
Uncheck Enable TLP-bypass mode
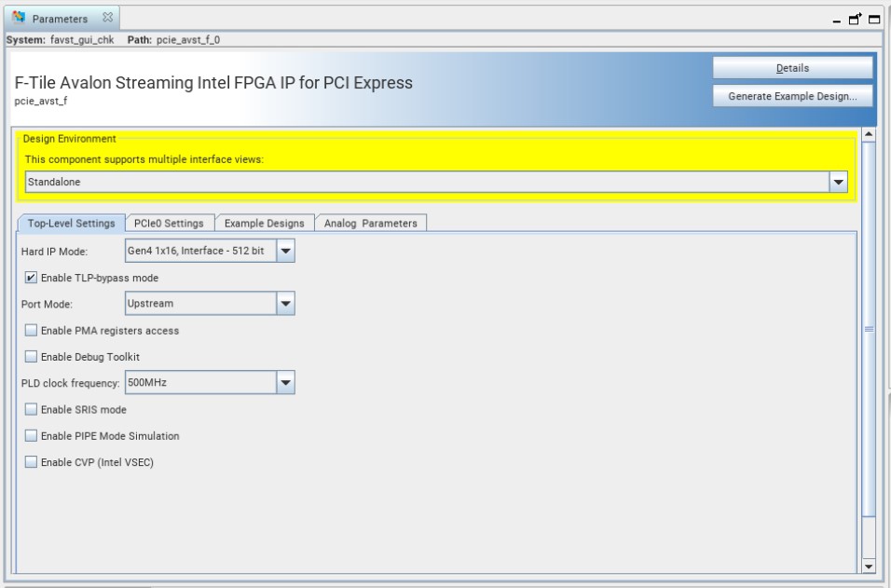point(32,278)
